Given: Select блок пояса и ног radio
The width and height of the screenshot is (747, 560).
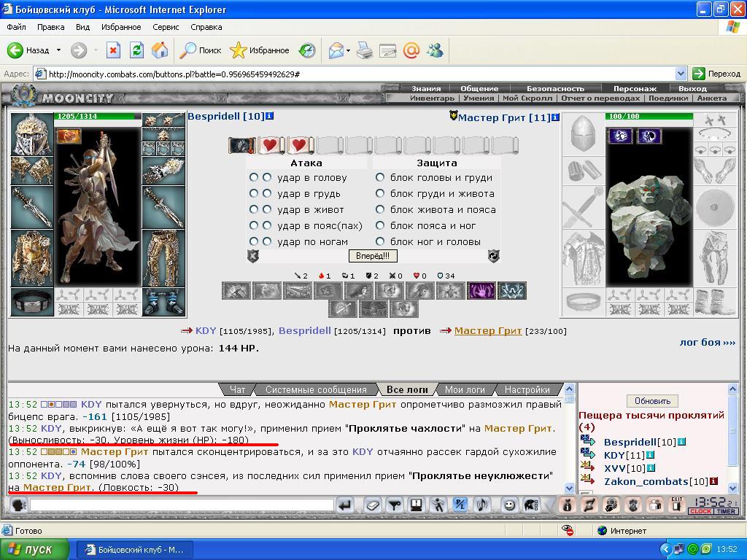Looking at the screenshot, I should point(379,225).
